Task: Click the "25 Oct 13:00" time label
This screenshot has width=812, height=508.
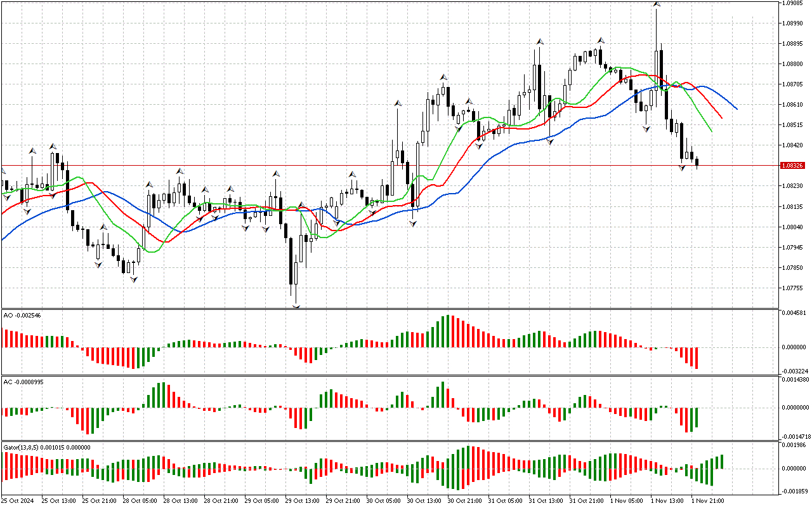Action: click(x=58, y=501)
